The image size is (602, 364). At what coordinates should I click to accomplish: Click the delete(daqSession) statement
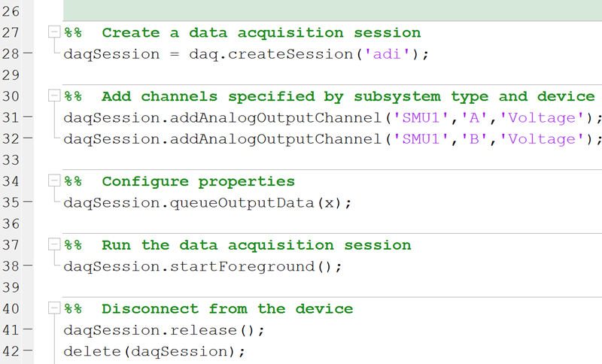click(x=154, y=352)
